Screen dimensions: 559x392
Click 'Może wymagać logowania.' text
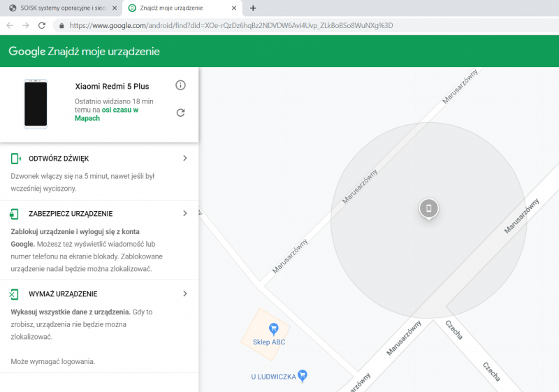(x=53, y=361)
